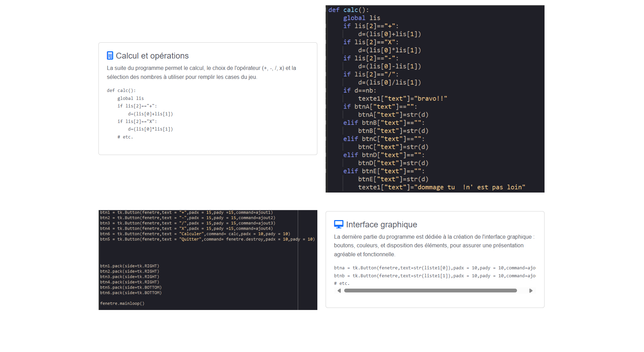The image size is (644, 352).
Task: Click the "fenetre.mainloop()" line in the dark image
Action: (122, 303)
